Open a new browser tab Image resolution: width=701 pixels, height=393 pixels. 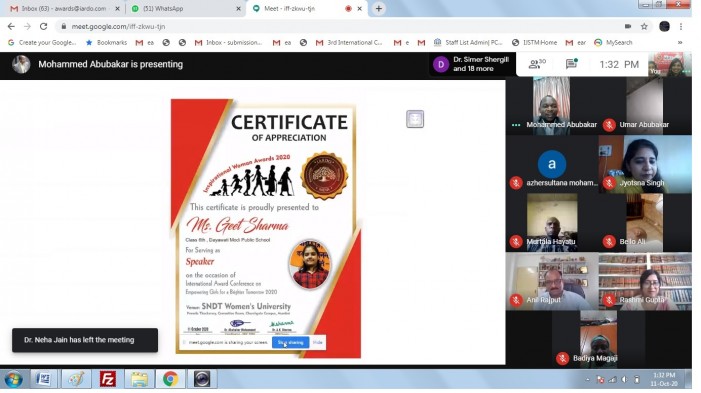click(x=379, y=8)
